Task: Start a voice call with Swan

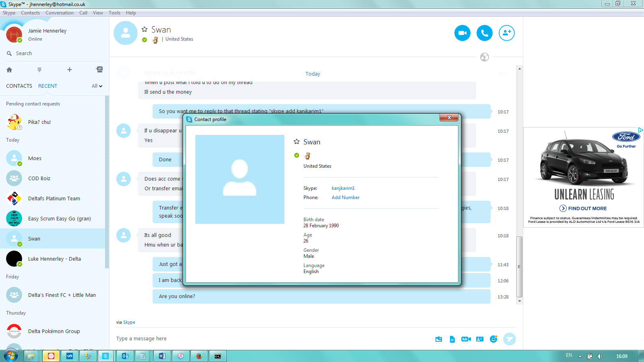Action: 485,33
